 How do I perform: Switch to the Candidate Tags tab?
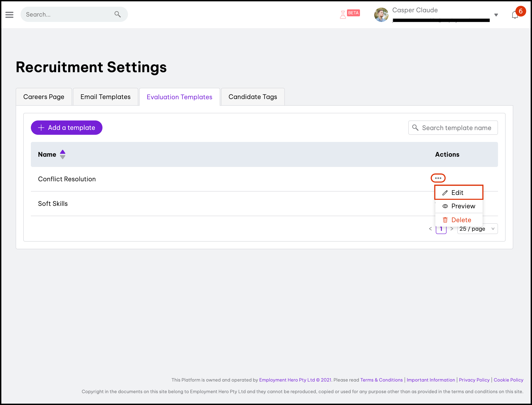[x=253, y=97]
